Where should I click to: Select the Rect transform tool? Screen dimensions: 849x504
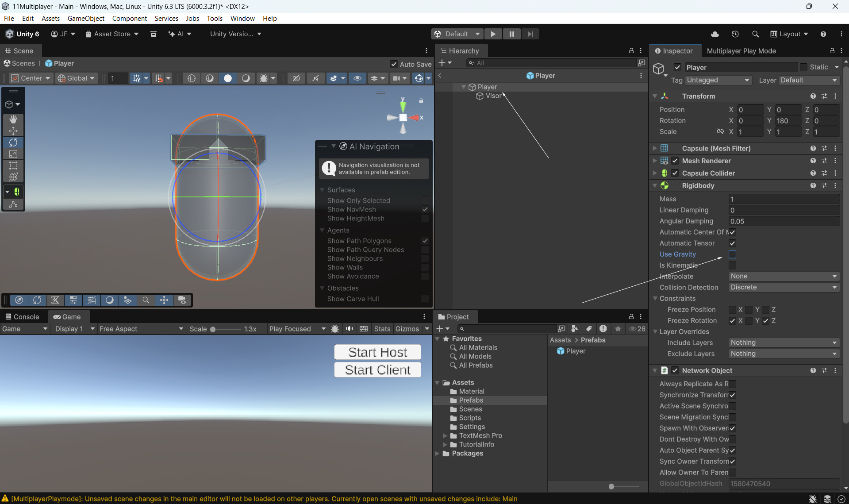point(13,165)
